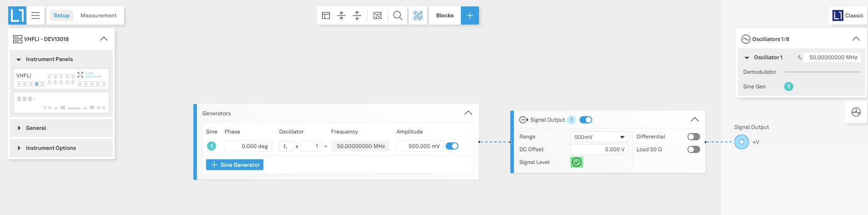Click the collapse all blocks icon

(x=342, y=15)
